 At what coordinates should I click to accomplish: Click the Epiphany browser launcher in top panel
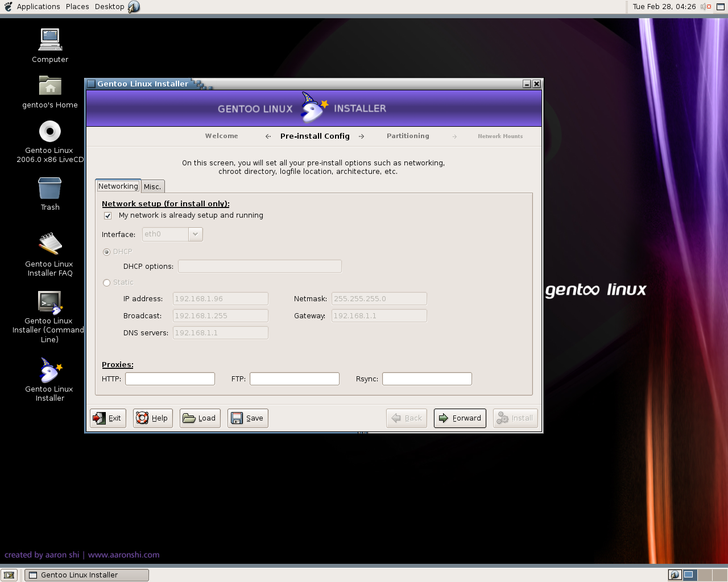pyautogui.click(x=134, y=7)
